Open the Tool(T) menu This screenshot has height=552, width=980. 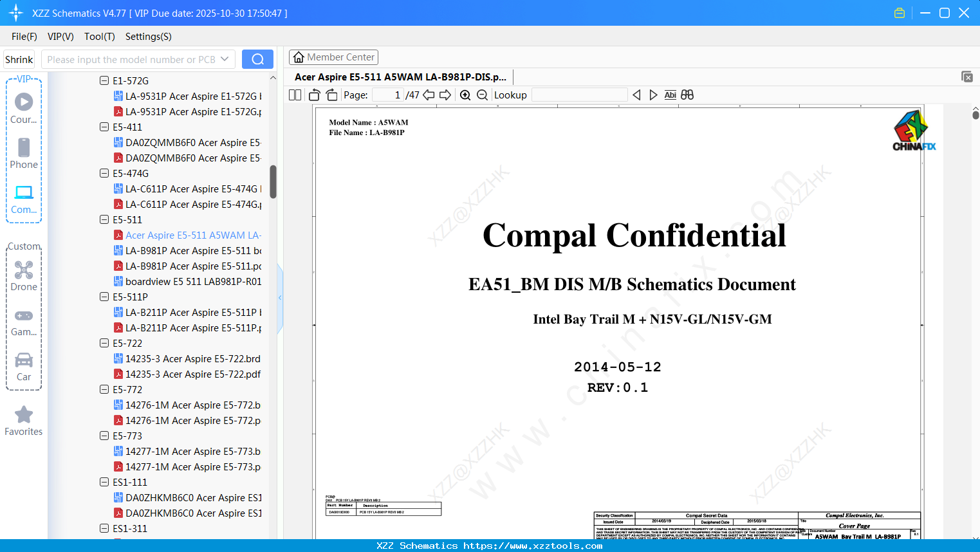pyautogui.click(x=100, y=37)
